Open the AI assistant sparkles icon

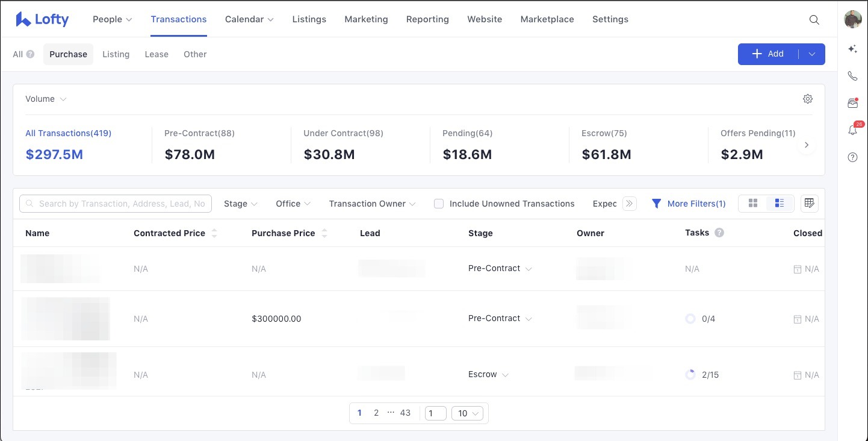point(852,49)
